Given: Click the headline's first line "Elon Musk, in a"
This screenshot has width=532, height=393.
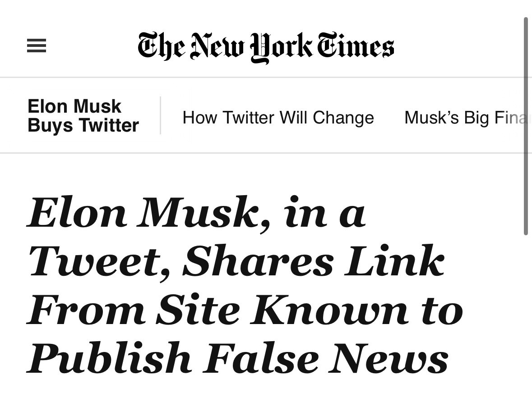Looking at the screenshot, I should (196, 213).
